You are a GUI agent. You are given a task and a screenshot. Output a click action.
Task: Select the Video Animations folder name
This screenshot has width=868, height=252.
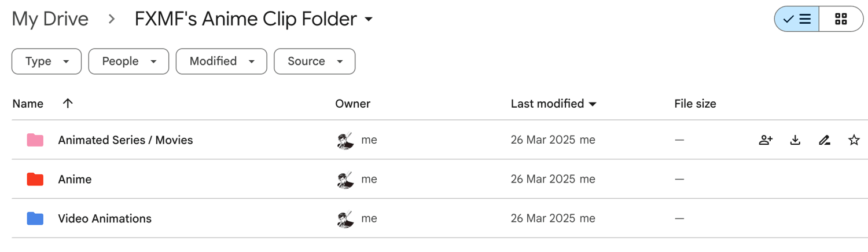pos(105,218)
